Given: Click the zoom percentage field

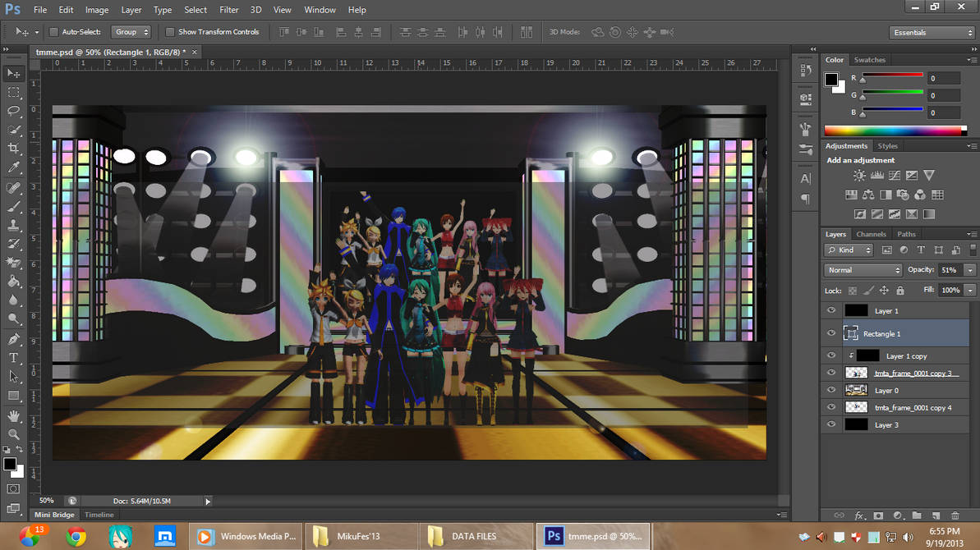Looking at the screenshot, I should [46, 501].
